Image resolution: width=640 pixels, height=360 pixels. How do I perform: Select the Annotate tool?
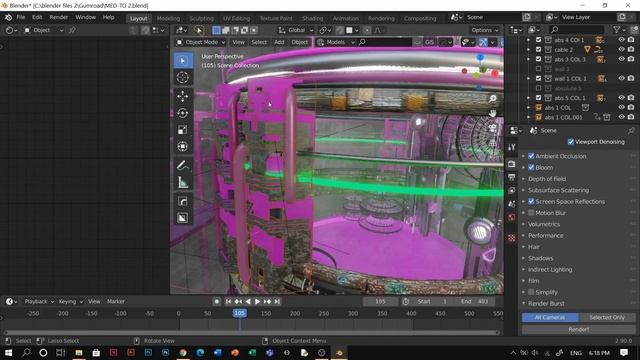coord(182,165)
